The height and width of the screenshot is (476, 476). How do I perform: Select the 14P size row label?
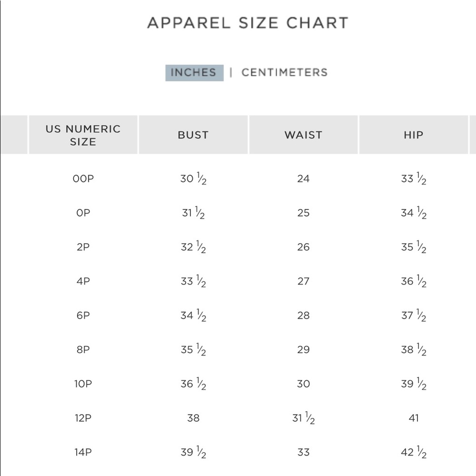click(83, 452)
